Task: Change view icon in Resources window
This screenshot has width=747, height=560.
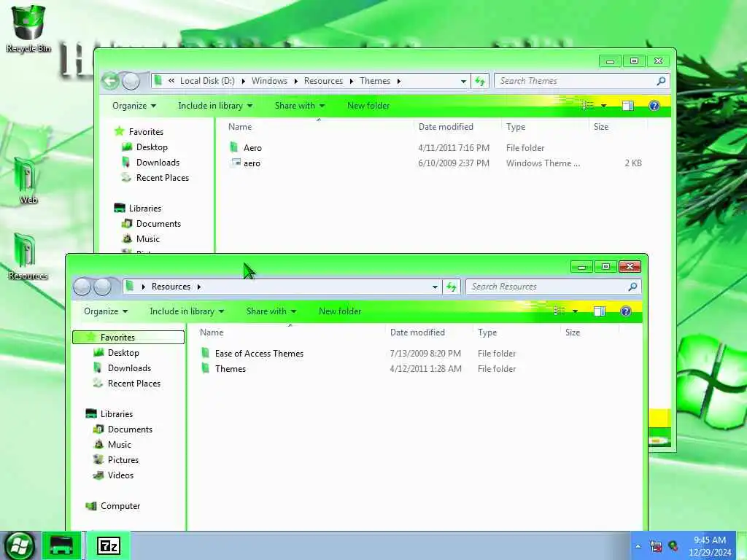Action: (559, 311)
